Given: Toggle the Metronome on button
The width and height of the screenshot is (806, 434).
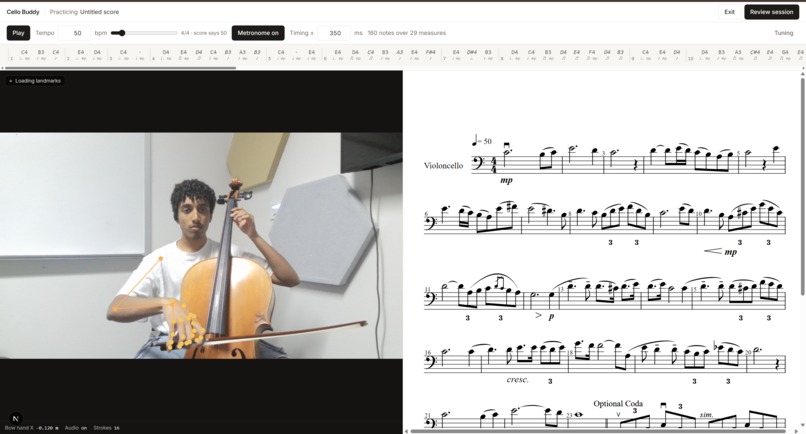Looking at the screenshot, I should point(258,33).
